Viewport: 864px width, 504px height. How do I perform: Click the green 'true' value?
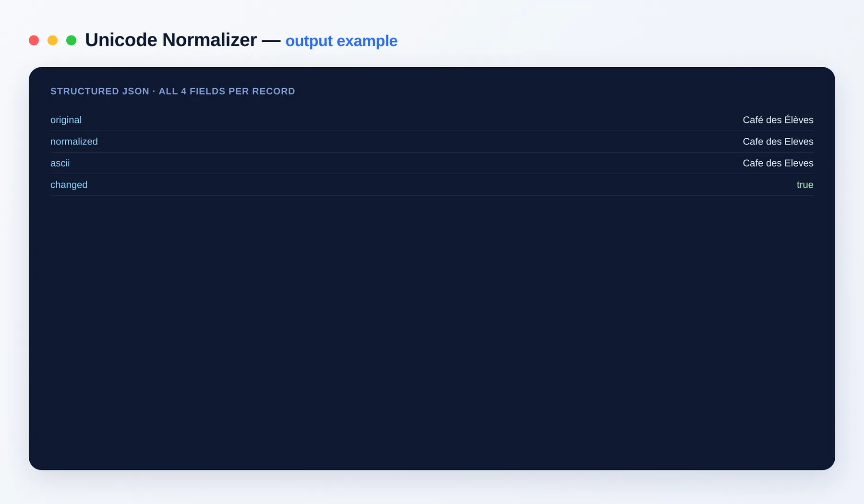coord(805,185)
